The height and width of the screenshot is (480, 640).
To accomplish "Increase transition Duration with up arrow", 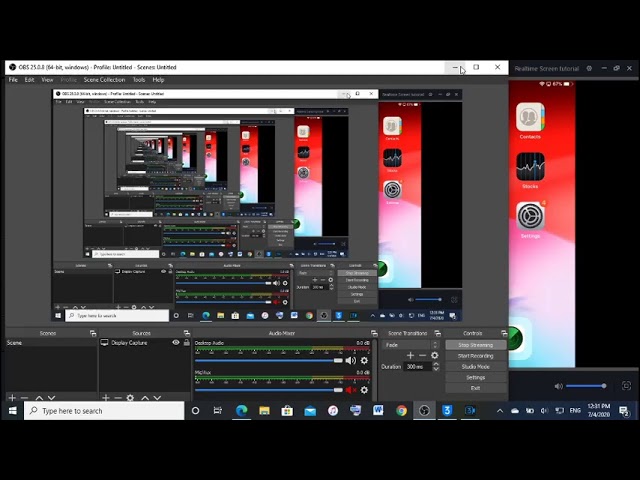I will [x=436, y=364].
